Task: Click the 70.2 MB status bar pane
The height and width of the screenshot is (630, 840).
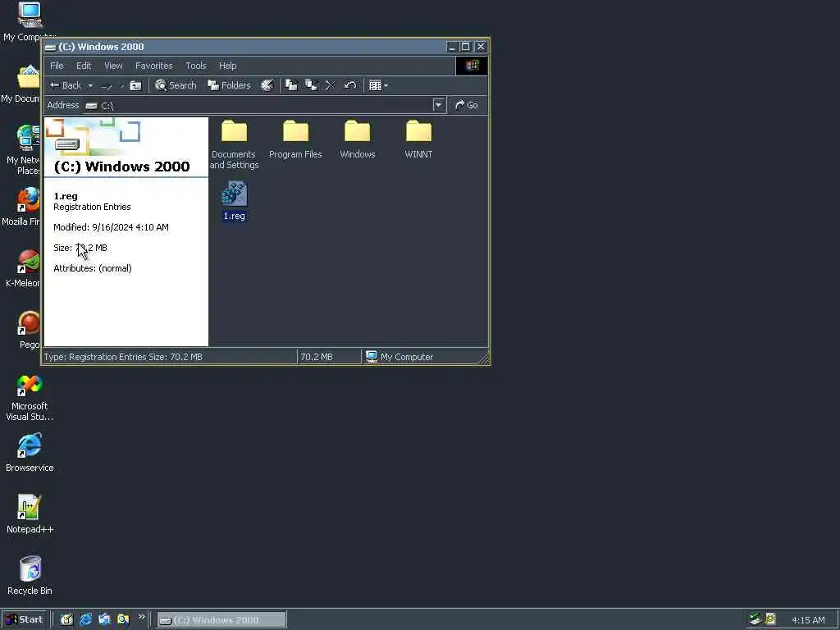Action: pos(329,357)
